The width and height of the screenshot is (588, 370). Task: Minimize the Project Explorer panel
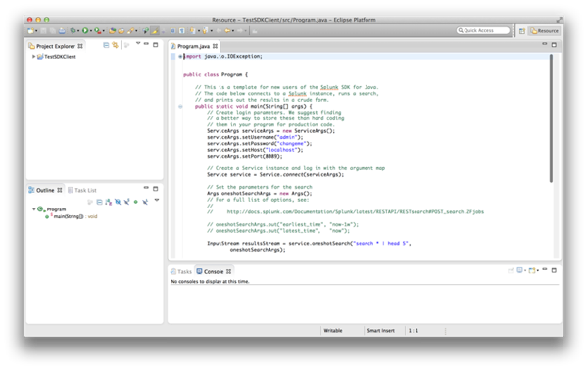click(146, 44)
